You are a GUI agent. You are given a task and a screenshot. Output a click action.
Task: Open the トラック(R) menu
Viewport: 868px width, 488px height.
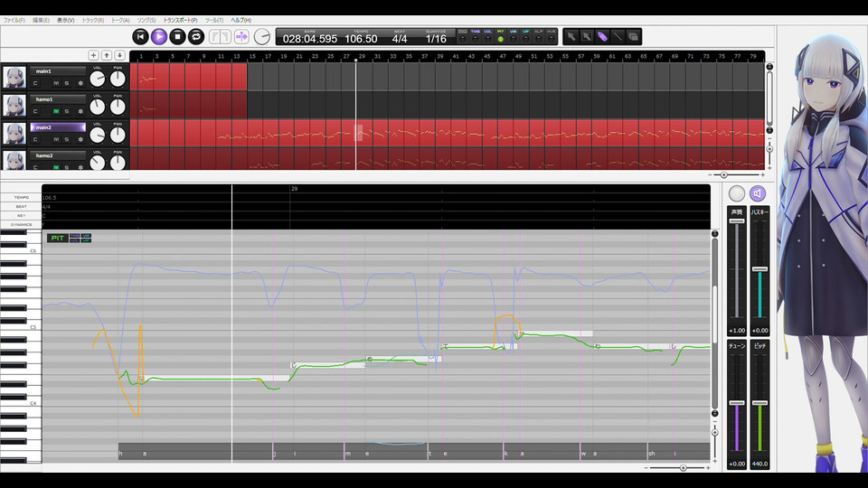(93, 20)
